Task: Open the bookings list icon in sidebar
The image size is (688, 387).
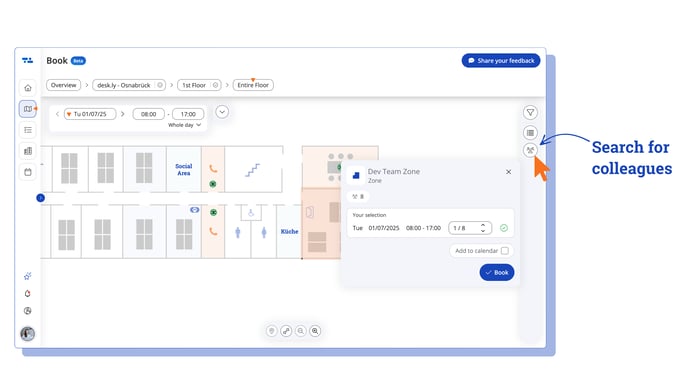Action: point(28,130)
